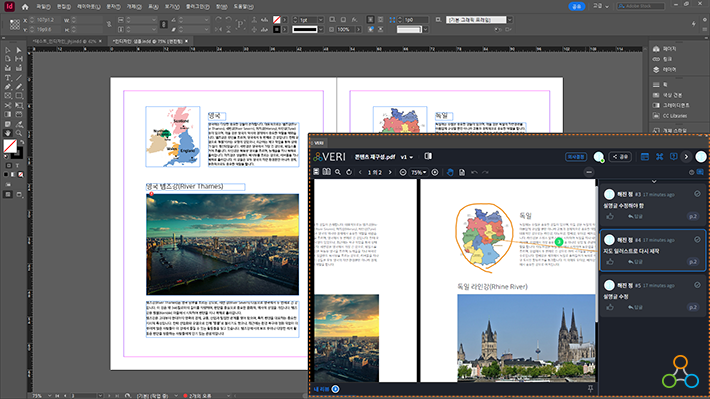Open the 그레이디언트 (Gradient) panel
This screenshot has width=710, height=399.
(x=671, y=105)
